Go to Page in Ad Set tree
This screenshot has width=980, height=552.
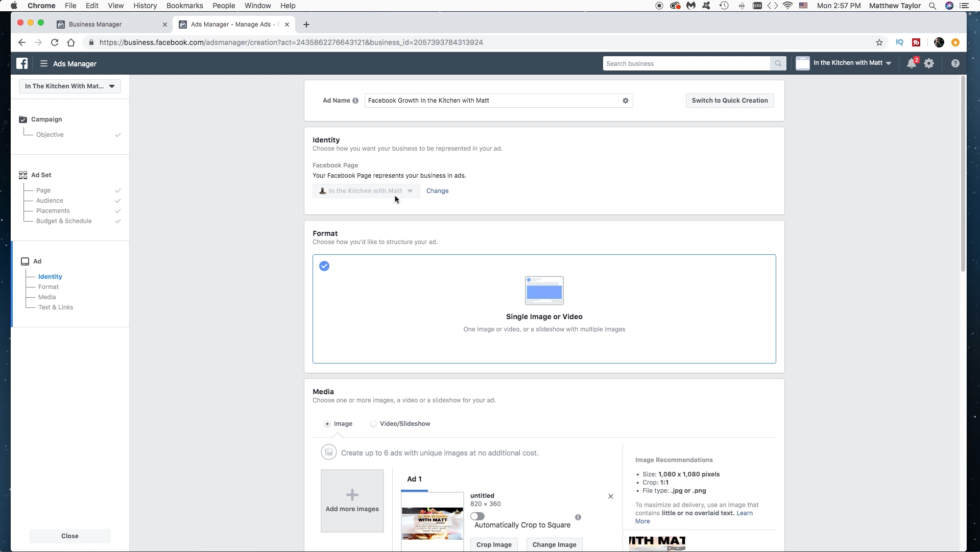[43, 190]
